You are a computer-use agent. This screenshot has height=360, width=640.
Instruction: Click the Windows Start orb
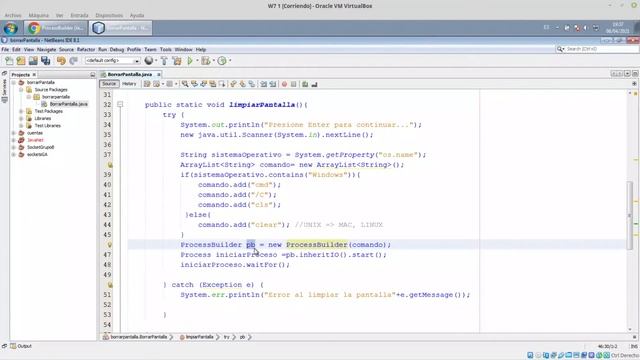(11, 28)
